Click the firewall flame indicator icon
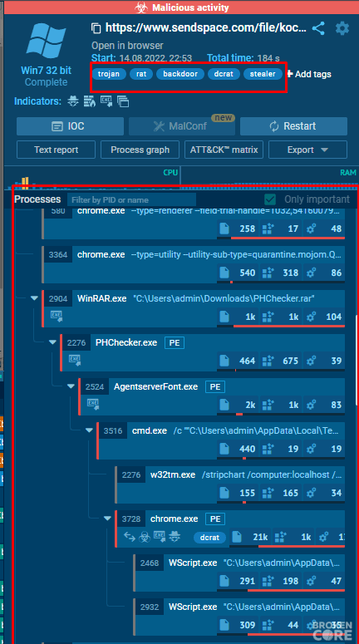This screenshot has width=359, height=644. coord(89,101)
